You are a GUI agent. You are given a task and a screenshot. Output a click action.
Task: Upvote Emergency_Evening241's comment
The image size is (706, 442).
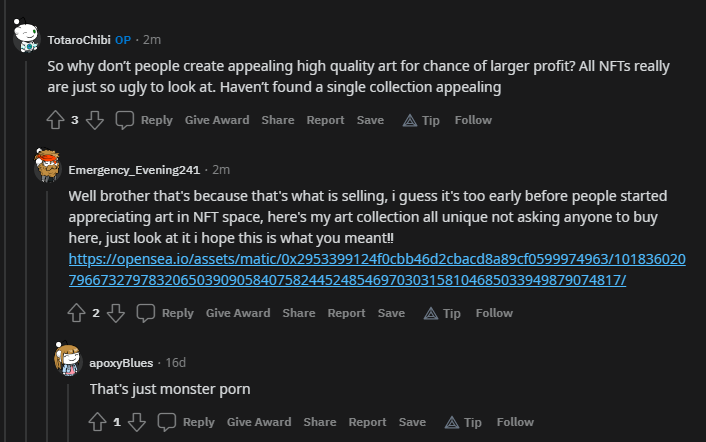pyautogui.click(x=77, y=313)
